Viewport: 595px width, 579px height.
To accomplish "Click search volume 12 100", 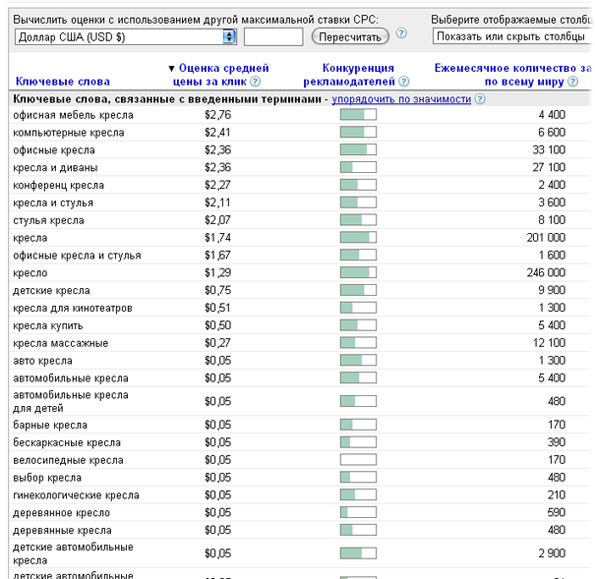I will 549,343.
